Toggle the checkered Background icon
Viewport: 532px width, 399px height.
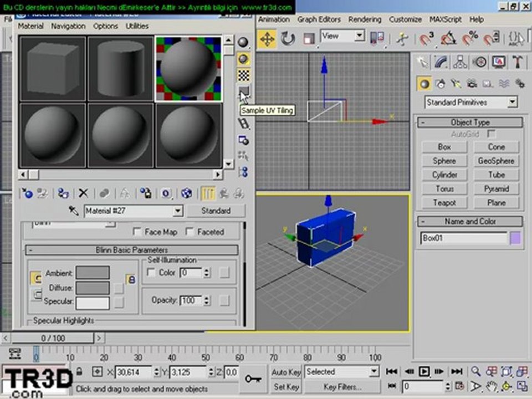click(243, 75)
